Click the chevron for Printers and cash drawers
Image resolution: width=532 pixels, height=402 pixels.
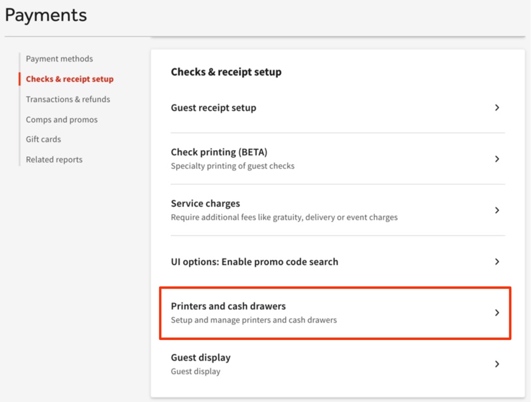[x=497, y=313]
